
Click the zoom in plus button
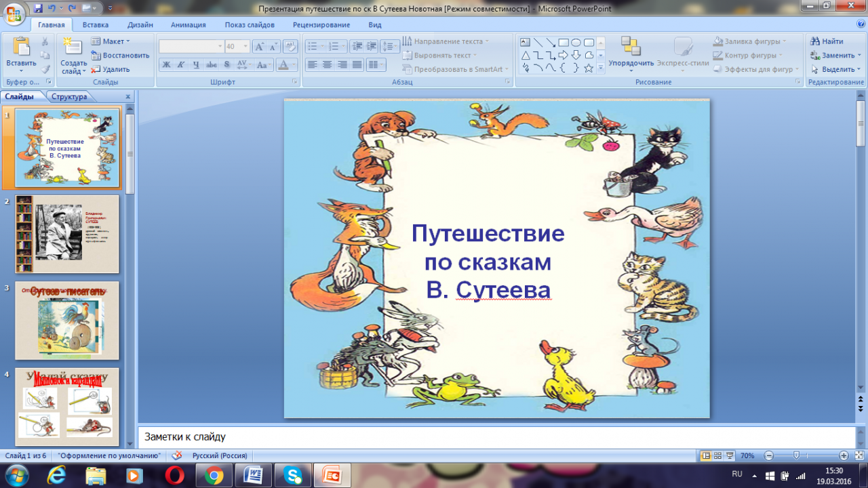coord(844,455)
